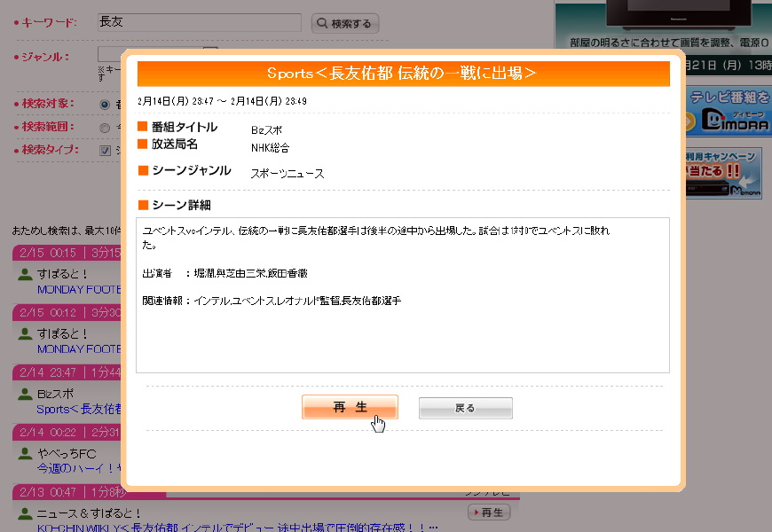Click the 再生 play button in dialog
This screenshot has height=532, width=772.
tap(350, 407)
